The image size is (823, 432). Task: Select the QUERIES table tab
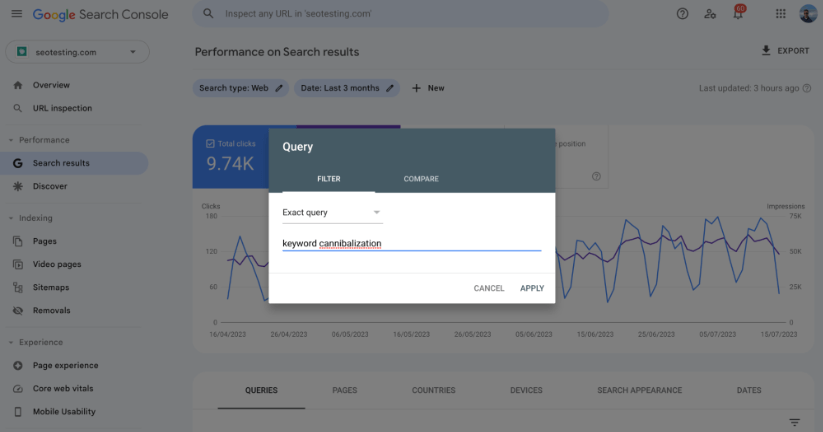[261, 391]
